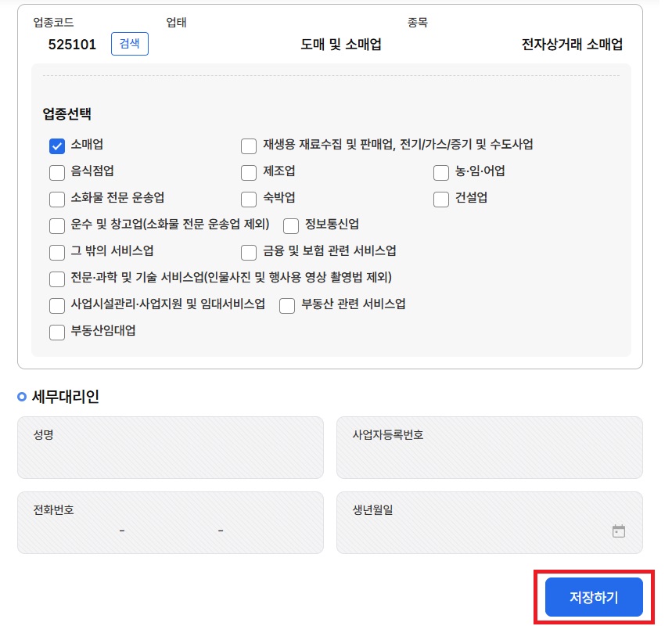The width and height of the screenshot is (672, 626).
Task: Enable 소화물 전문 운송업
Action: tap(57, 199)
